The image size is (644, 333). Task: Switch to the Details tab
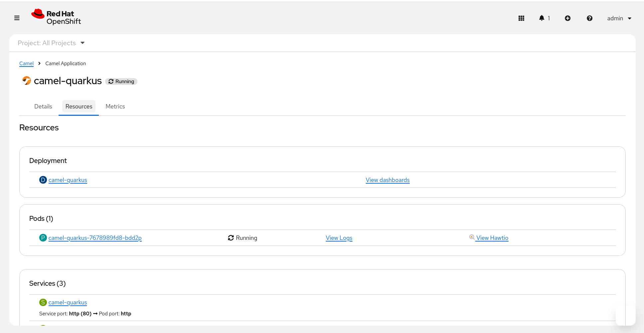(43, 106)
